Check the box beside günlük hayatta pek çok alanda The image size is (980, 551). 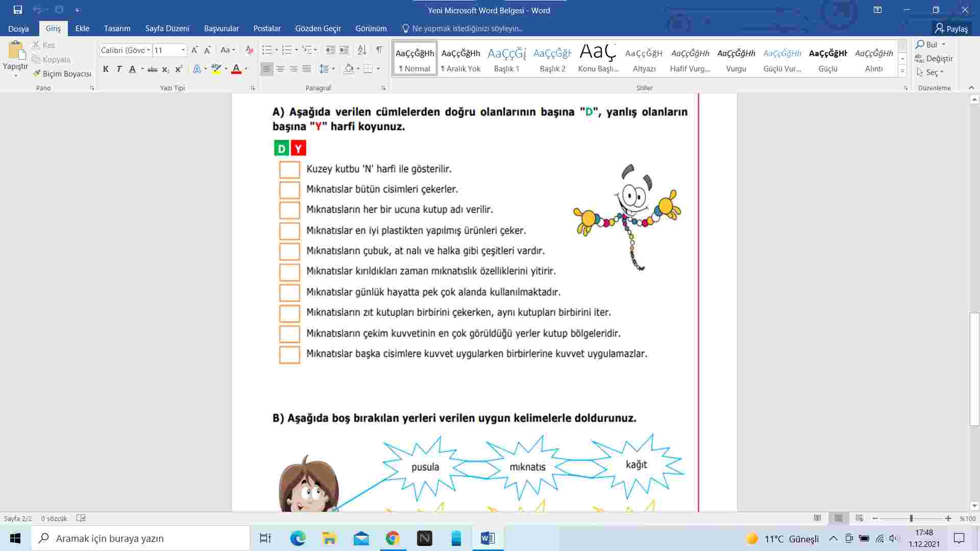tap(289, 293)
